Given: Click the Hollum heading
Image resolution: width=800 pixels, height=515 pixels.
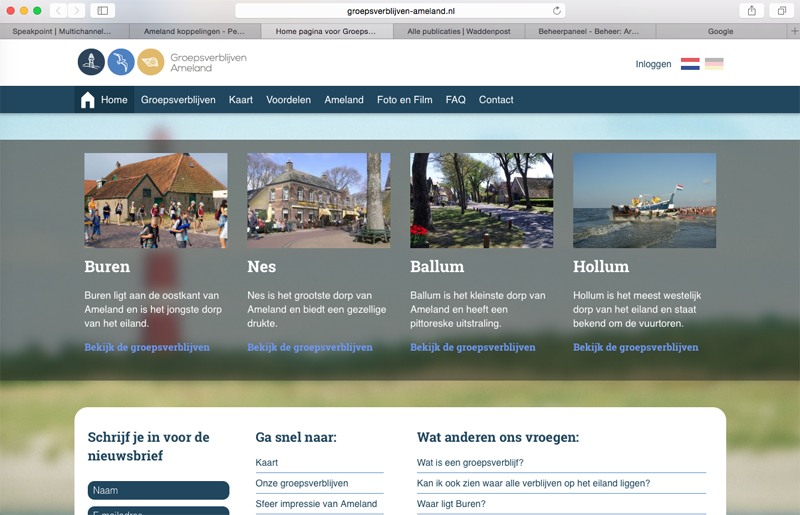Looking at the screenshot, I should point(601,266).
